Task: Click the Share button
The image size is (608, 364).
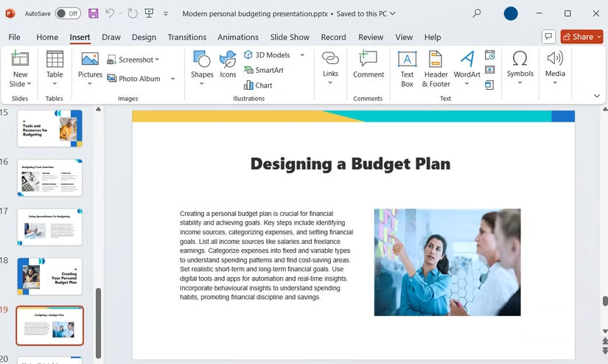Action: click(581, 37)
